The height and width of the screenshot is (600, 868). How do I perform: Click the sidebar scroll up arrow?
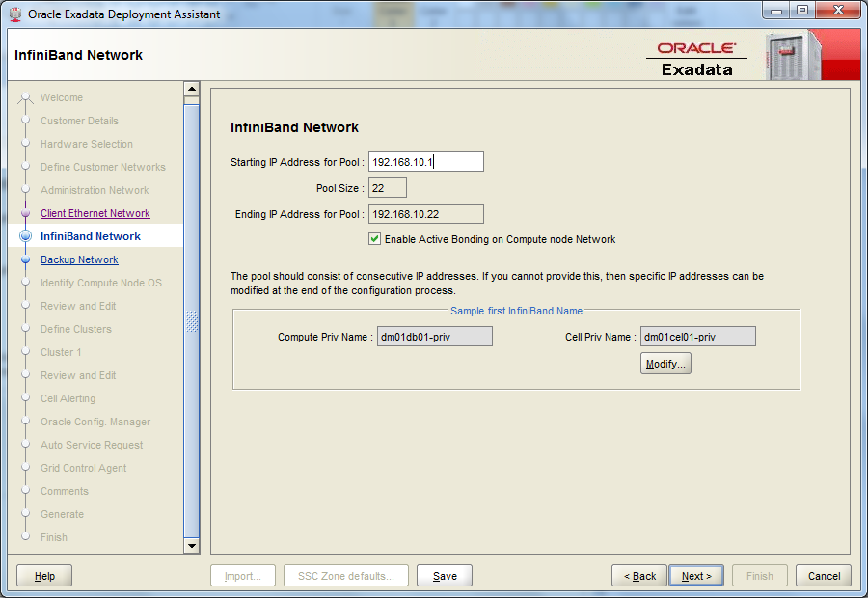click(x=192, y=89)
